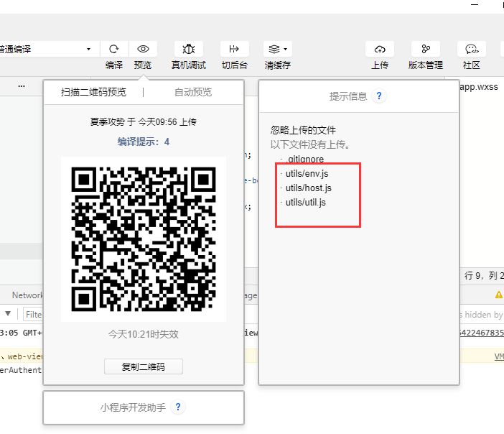Open the app.wxss editor tab
This screenshot has width=504, height=434.
(479, 87)
